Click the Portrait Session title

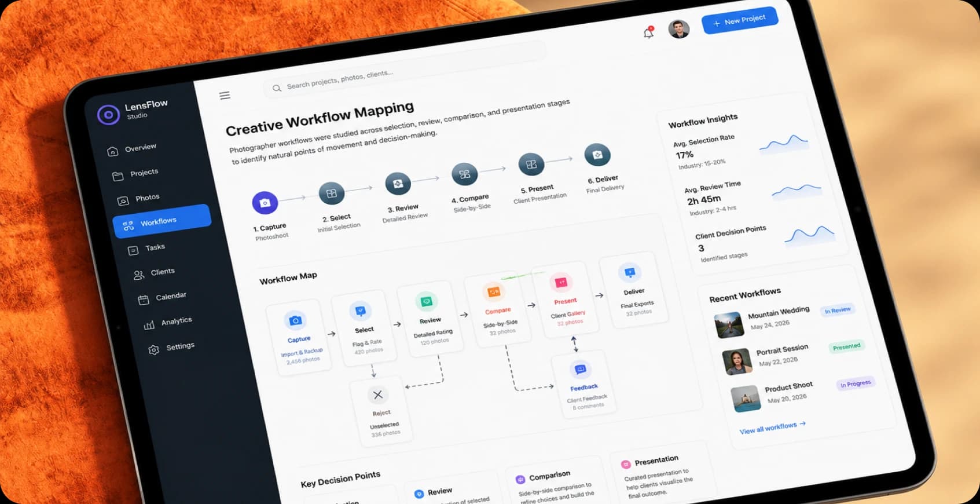(x=782, y=350)
